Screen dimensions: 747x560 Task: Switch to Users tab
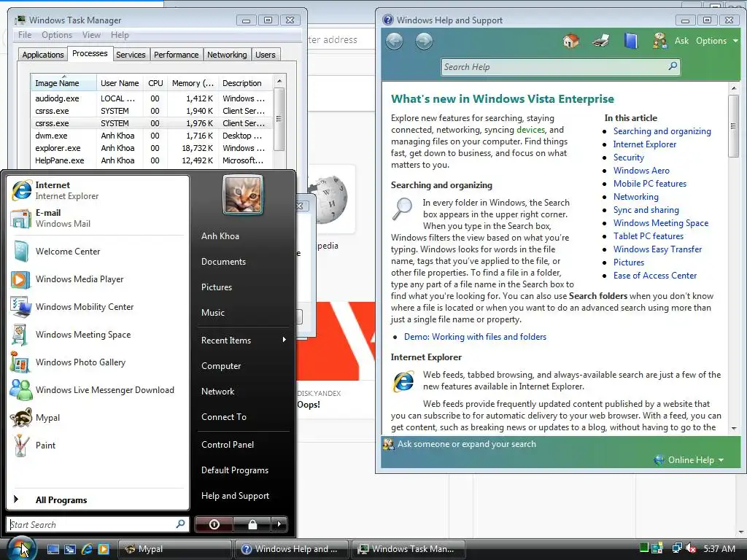pyautogui.click(x=266, y=55)
